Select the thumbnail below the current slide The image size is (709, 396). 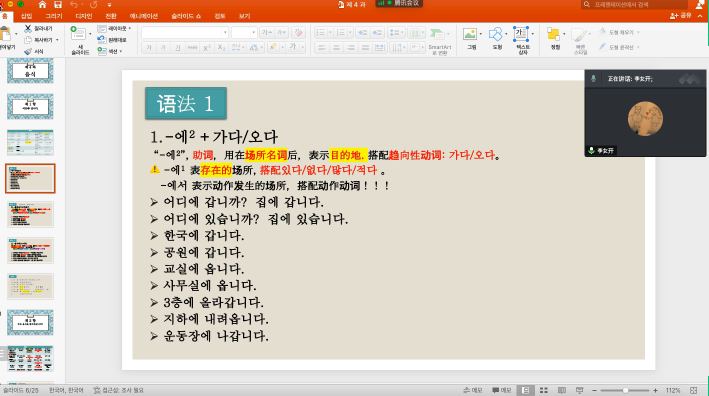[x=30, y=214]
